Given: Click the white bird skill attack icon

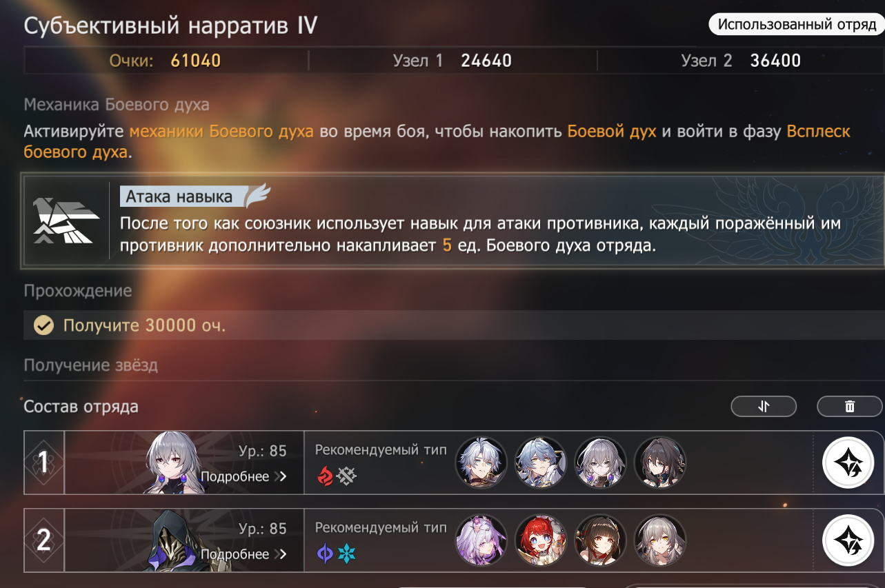Looking at the screenshot, I should point(67,221).
